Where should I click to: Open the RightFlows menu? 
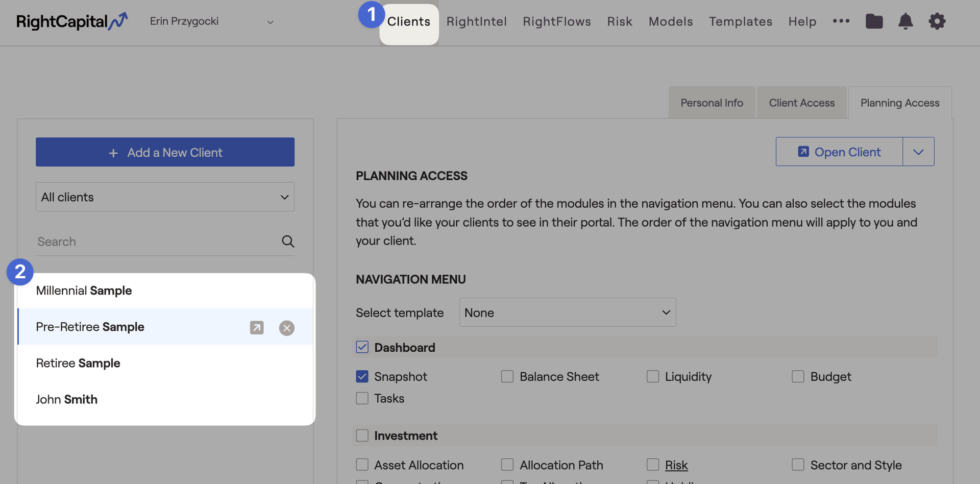(557, 21)
